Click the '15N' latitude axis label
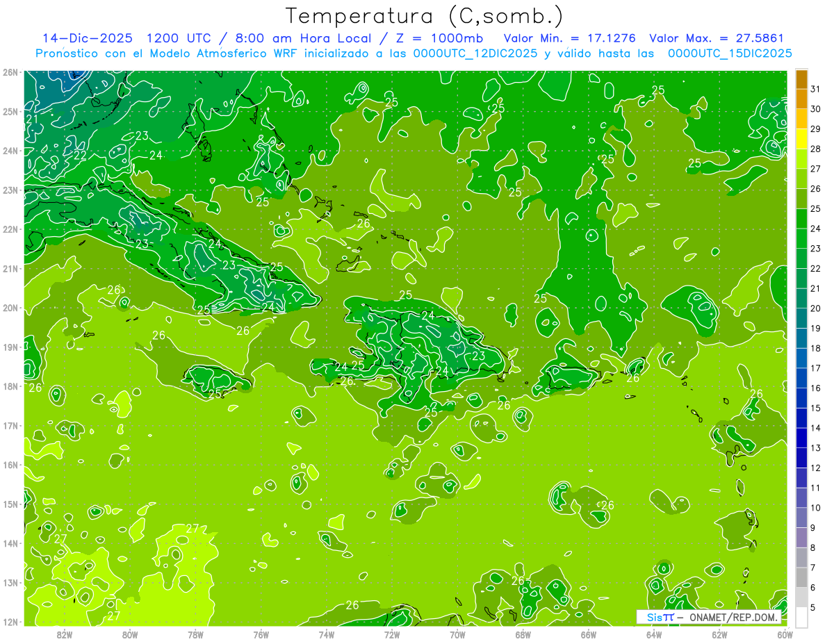834x644 pixels. (x=10, y=504)
